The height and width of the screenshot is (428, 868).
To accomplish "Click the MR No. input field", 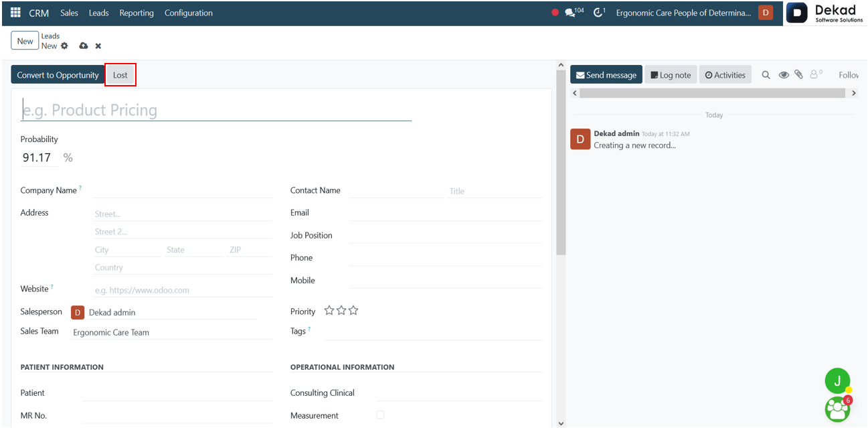I will [x=177, y=416].
